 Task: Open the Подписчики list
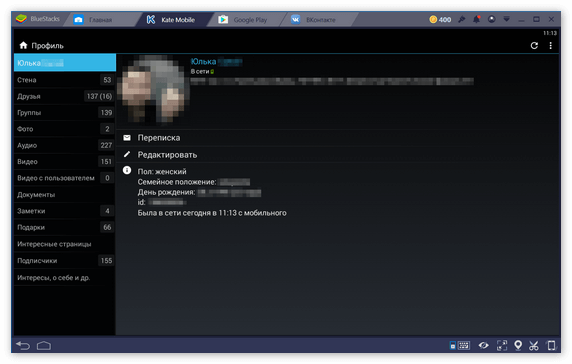(65, 261)
